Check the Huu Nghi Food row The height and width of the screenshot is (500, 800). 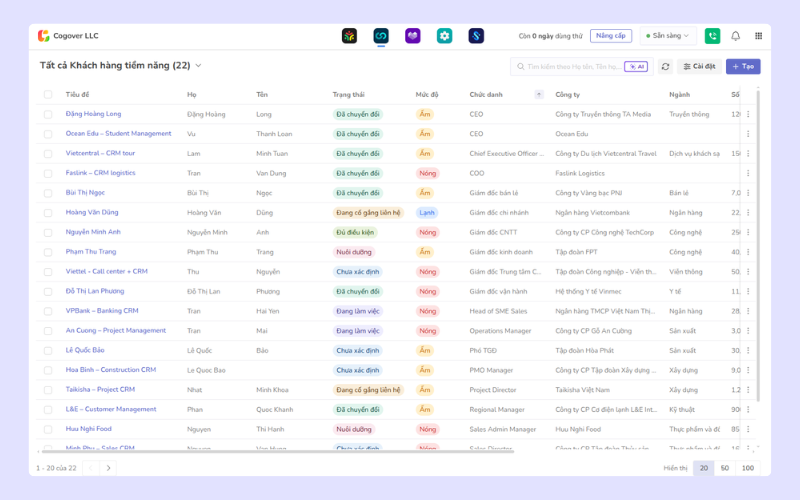click(48, 429)
